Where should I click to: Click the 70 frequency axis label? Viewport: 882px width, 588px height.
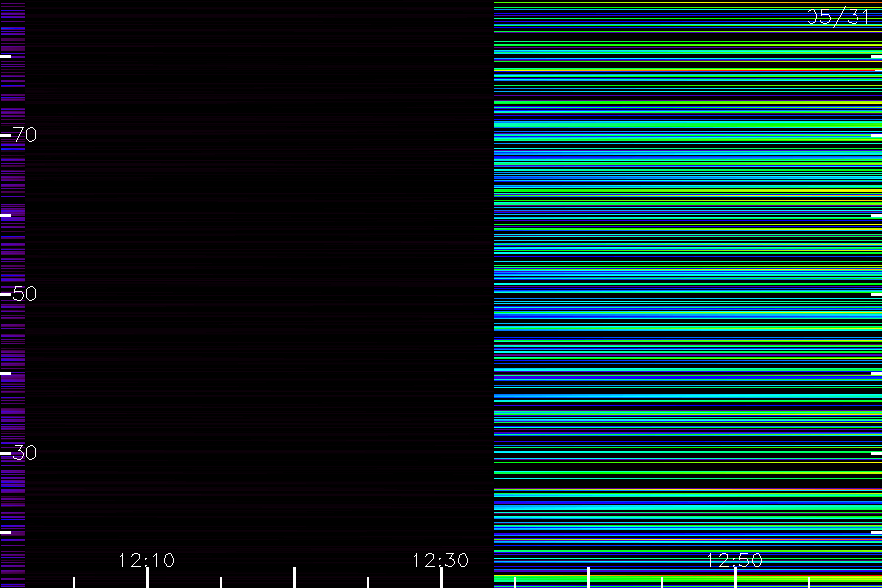[24, 135]
